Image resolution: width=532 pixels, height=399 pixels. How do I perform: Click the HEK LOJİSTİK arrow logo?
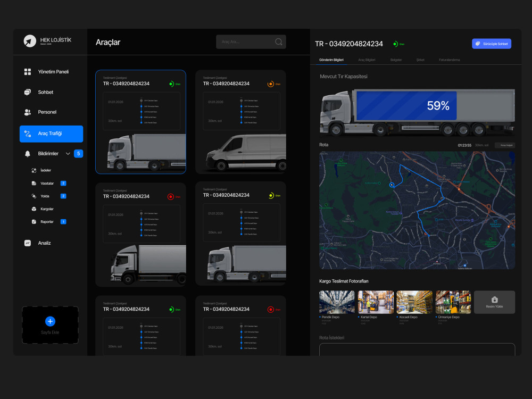tap(30, 41)
